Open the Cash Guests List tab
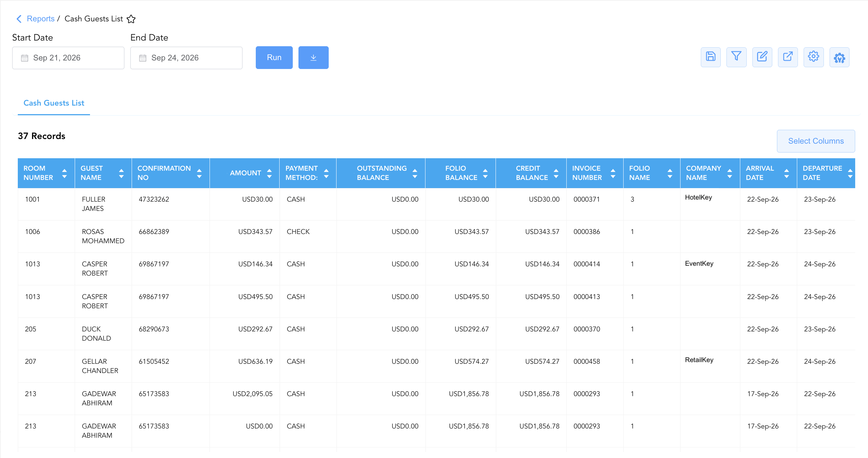The image size is (868, 458). tap(54, 103)
